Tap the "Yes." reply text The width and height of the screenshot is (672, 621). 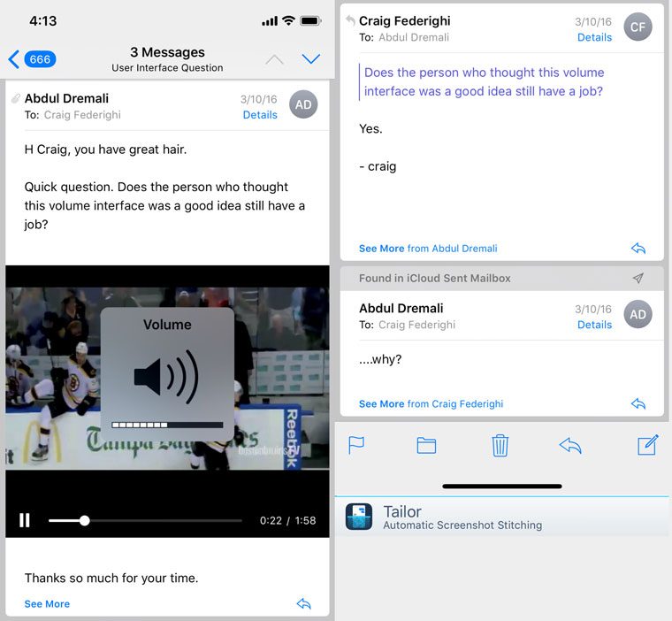click(x=370, y=128)
